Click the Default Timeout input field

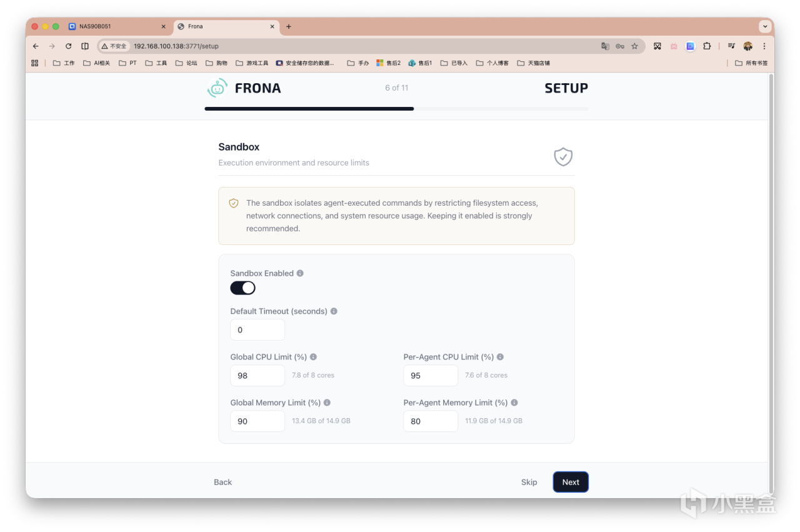coord(257,330)
